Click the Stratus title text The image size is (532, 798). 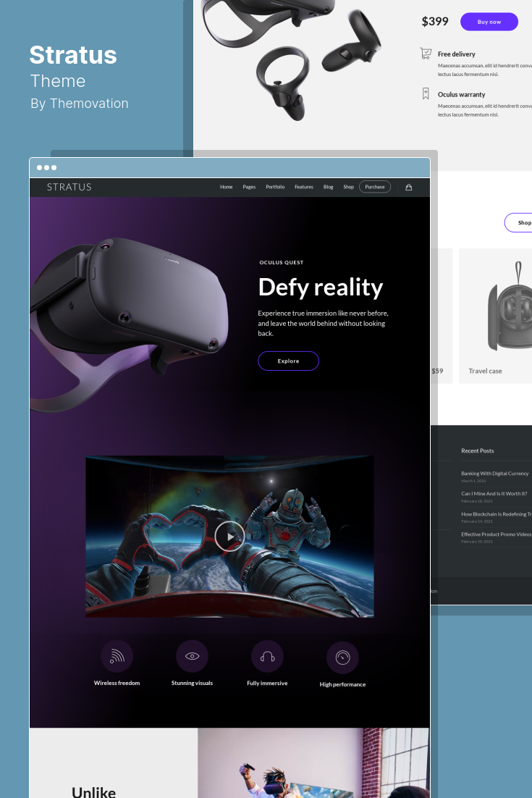point(73,55)
